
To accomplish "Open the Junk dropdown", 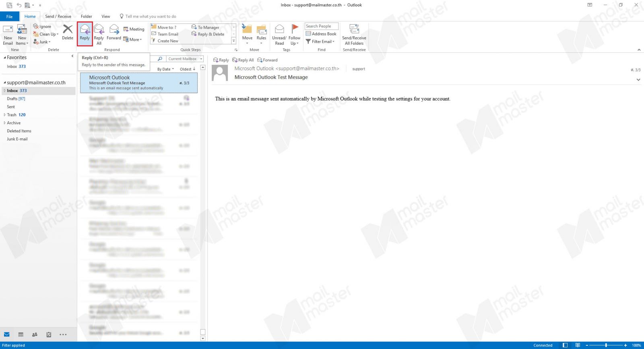I will [42, 42].
